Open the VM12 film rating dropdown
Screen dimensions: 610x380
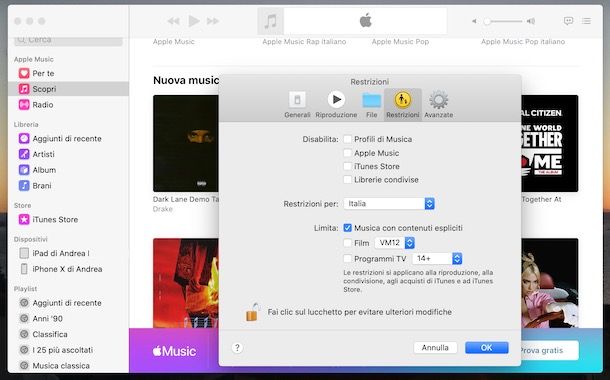[394, 243]
